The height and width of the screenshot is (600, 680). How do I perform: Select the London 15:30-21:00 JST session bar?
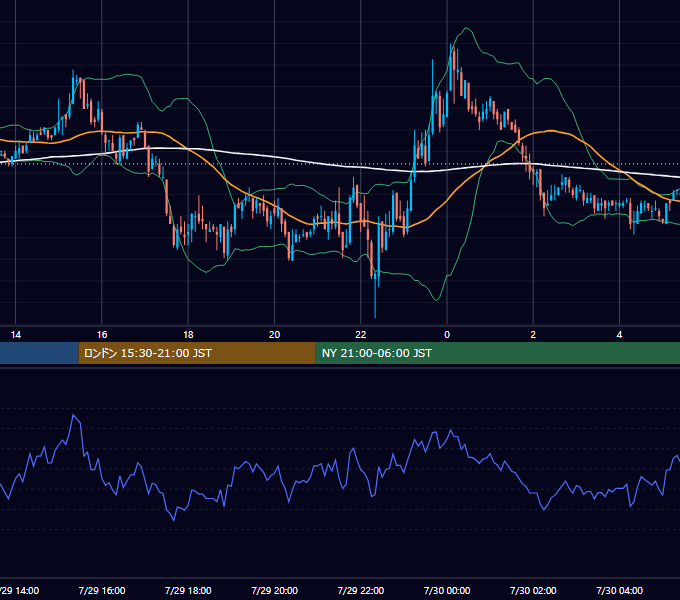197,353
